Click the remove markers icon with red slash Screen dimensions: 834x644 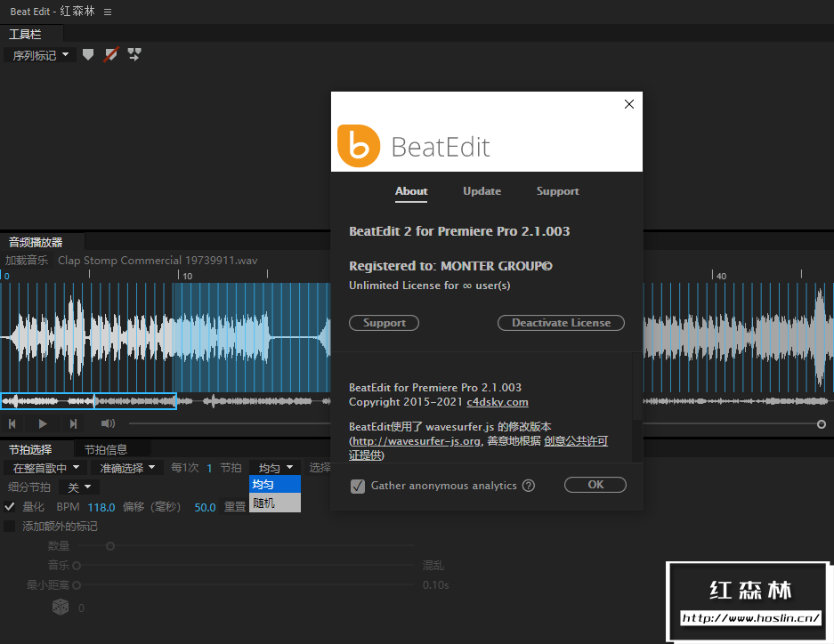[x=110, y=55]
